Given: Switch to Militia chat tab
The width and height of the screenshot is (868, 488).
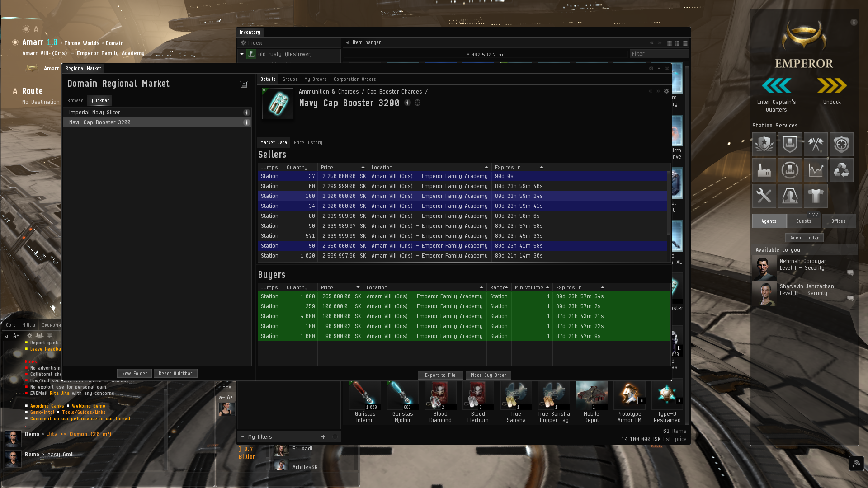Looking at the screenshot, I should pos(28,325).
